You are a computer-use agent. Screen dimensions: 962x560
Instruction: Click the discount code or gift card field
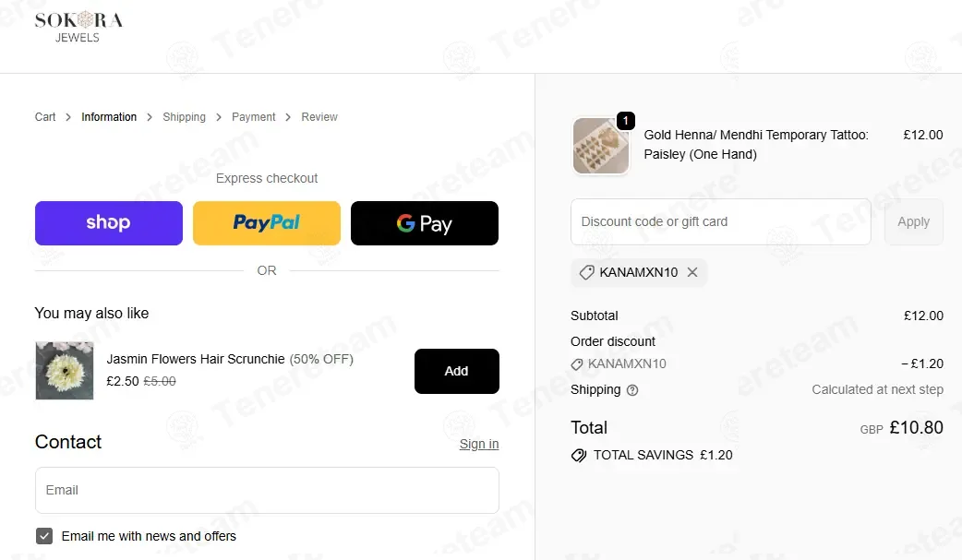coord(721,221)
